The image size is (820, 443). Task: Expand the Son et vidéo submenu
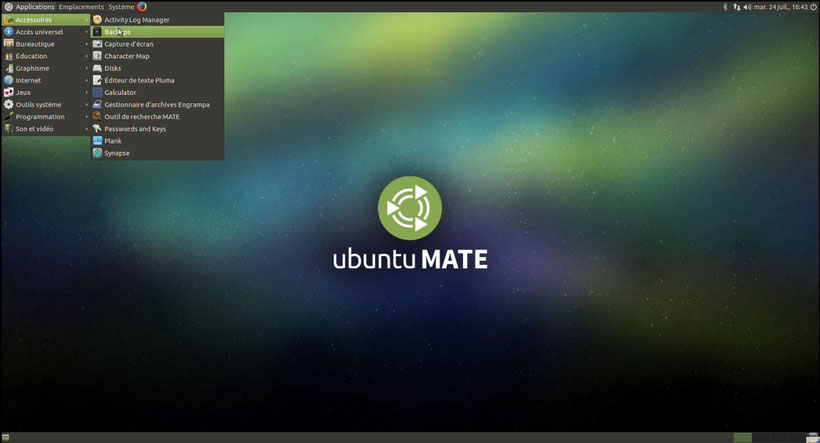46,129
